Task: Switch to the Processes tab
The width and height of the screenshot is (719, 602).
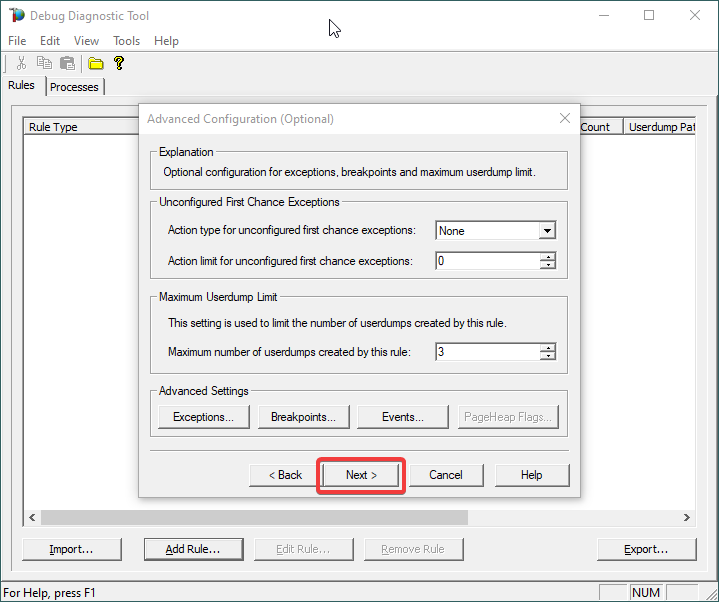Action: pyautogui.click(x=74, y=87)
